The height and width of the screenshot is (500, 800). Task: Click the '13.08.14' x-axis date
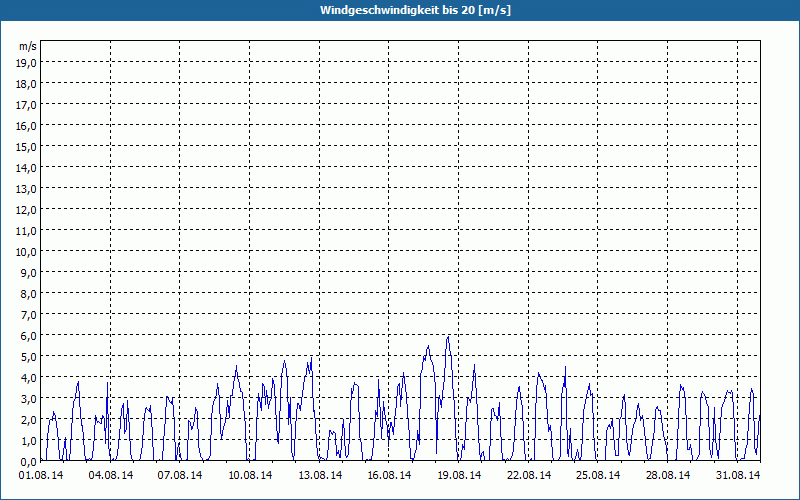coord(320,475)
